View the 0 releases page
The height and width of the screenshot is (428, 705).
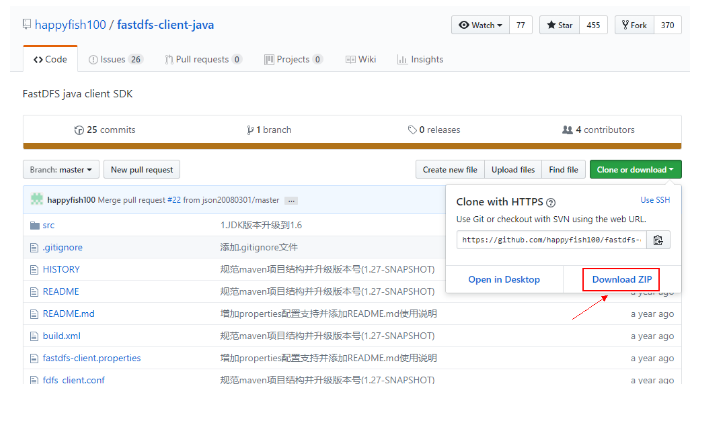[x=434, y=130]
